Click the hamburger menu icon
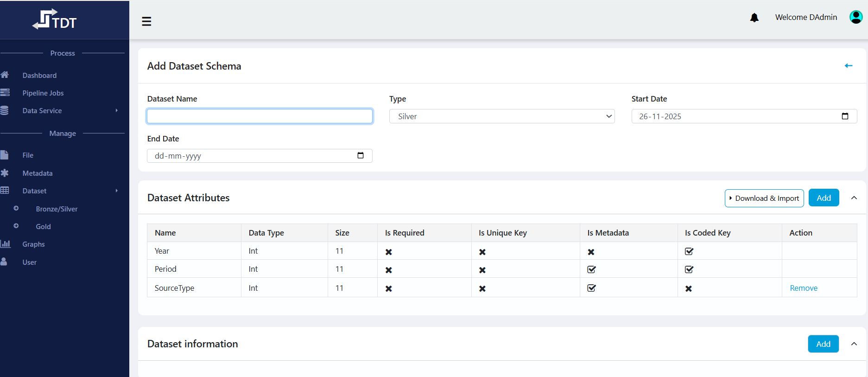 tap(146, 21)
